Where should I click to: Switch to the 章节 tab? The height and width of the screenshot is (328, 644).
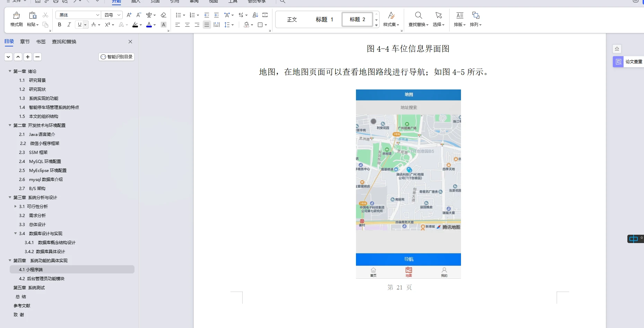click(25, 42)
